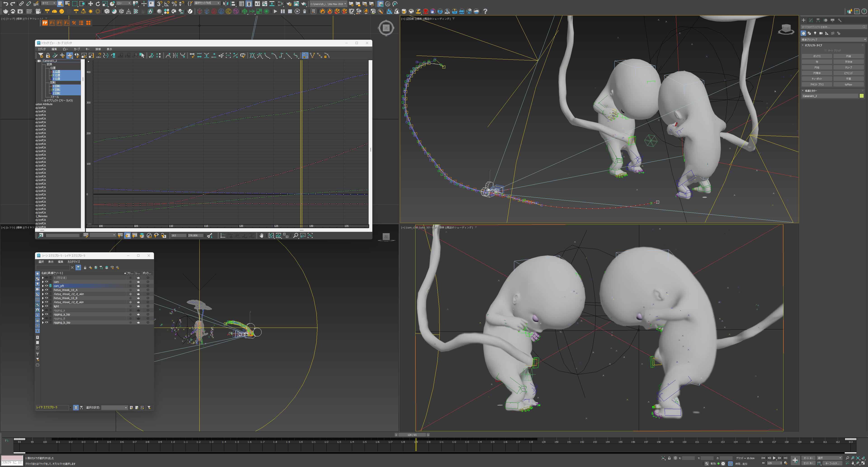Open the Curve Editor filters icon
The image size is (868, 467).
(41, 56)
